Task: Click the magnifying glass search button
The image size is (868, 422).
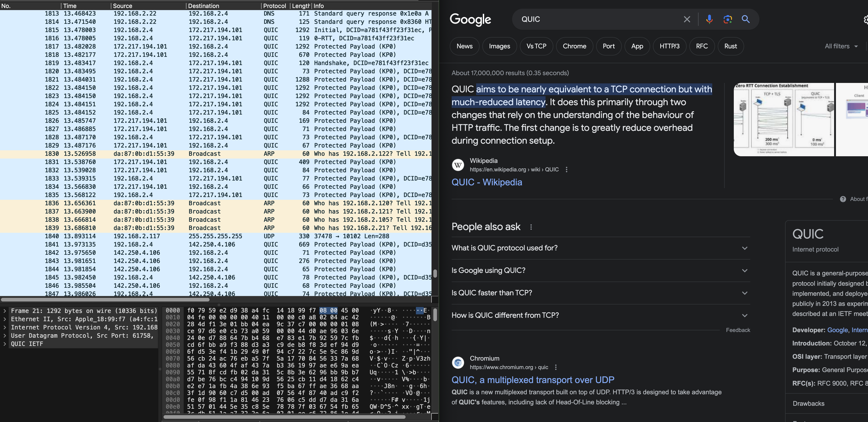Action: tap(746, 19)
